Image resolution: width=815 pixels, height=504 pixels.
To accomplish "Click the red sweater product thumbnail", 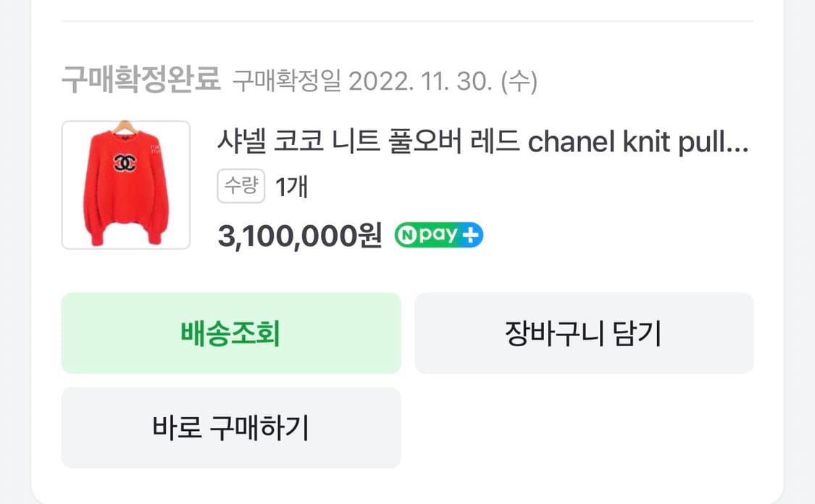I will click(x=125, y=185).
